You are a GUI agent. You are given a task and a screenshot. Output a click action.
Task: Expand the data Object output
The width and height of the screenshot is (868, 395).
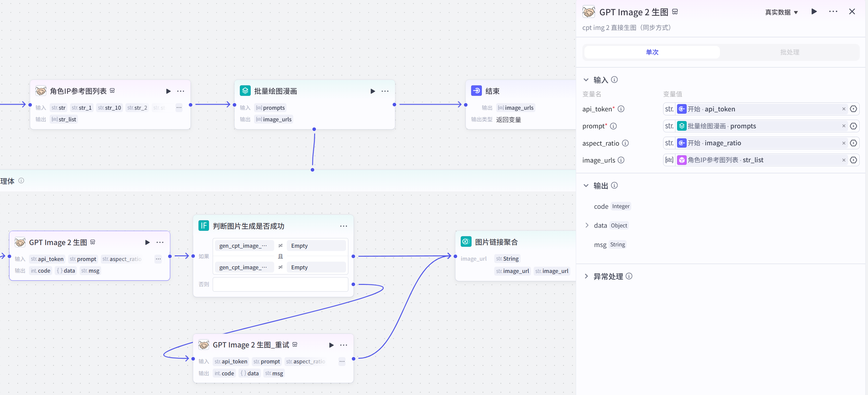[587, 225]
